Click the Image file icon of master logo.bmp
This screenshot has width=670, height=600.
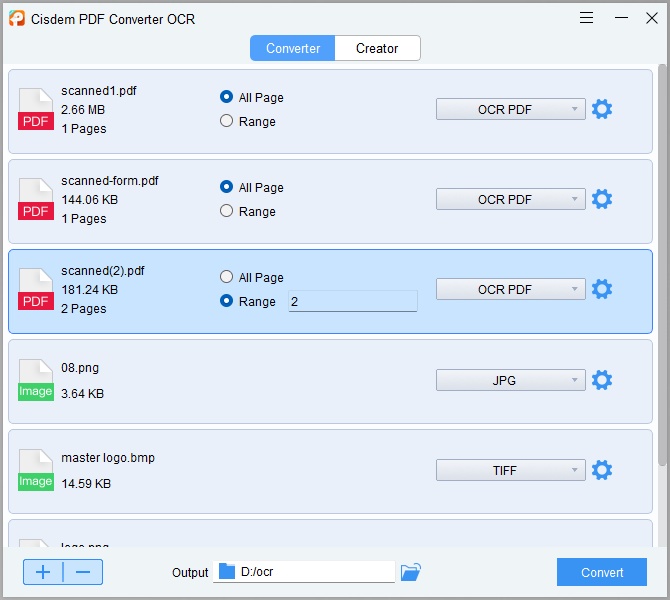click(36, 470)
